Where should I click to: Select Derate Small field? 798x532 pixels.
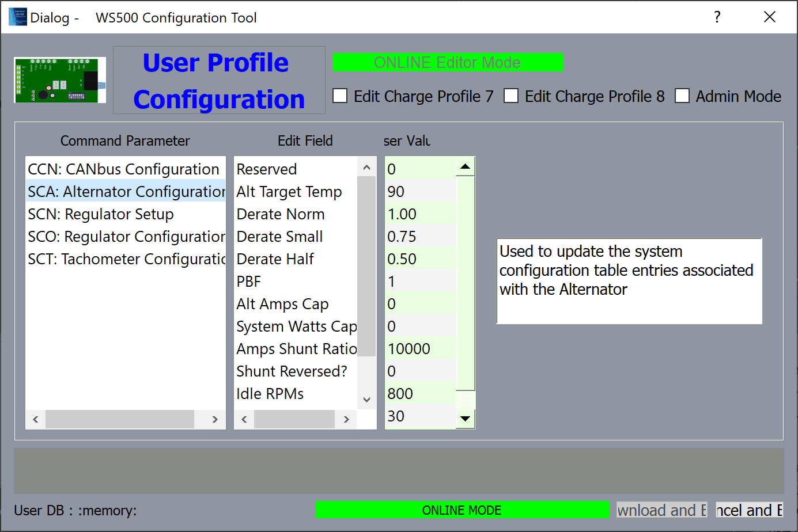[296, 236]
